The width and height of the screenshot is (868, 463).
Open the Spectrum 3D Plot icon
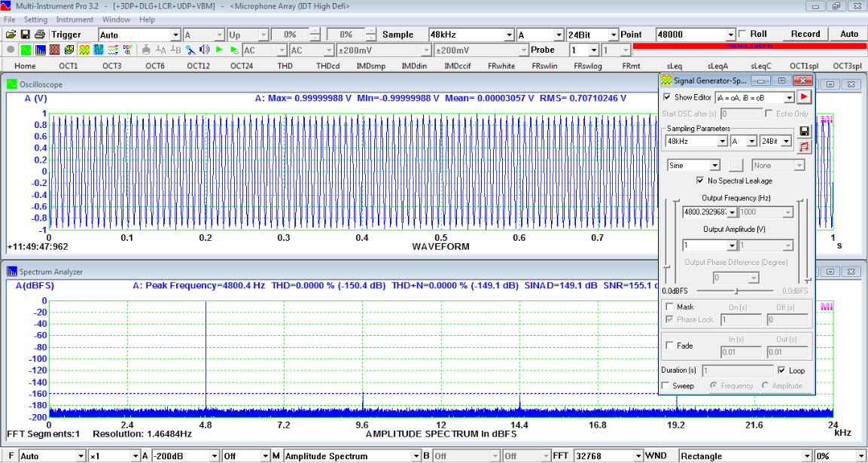coord(69,50)
